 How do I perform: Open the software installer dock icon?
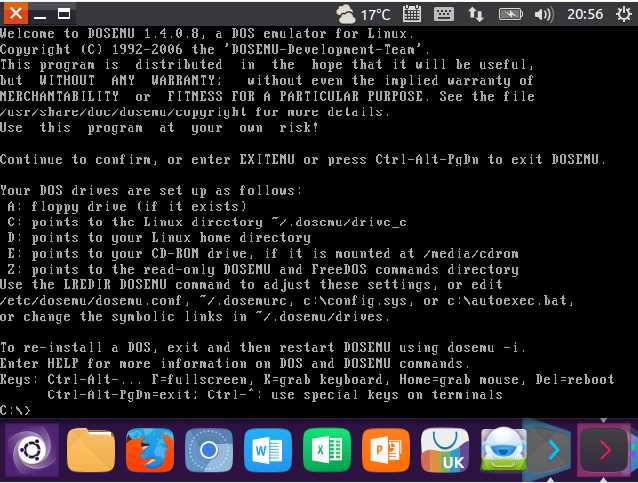(x=504, y=450)
